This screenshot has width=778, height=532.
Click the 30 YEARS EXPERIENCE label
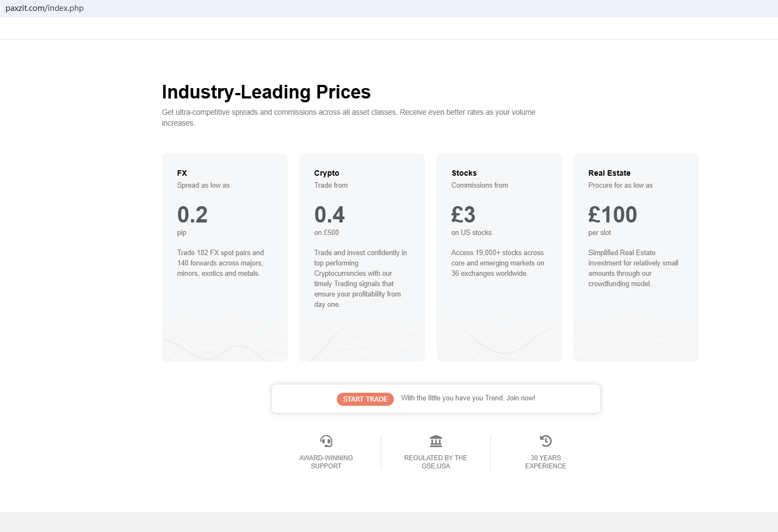tap(546, 462)
